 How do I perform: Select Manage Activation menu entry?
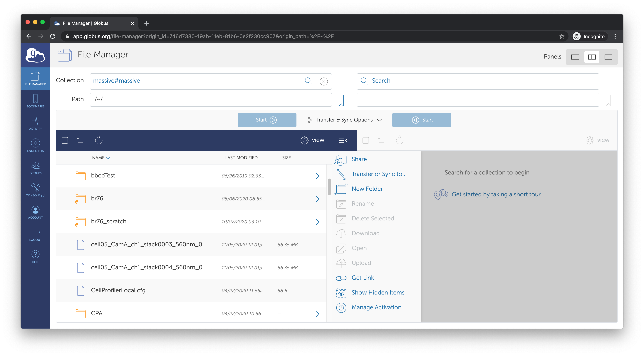tap(376, 307)
